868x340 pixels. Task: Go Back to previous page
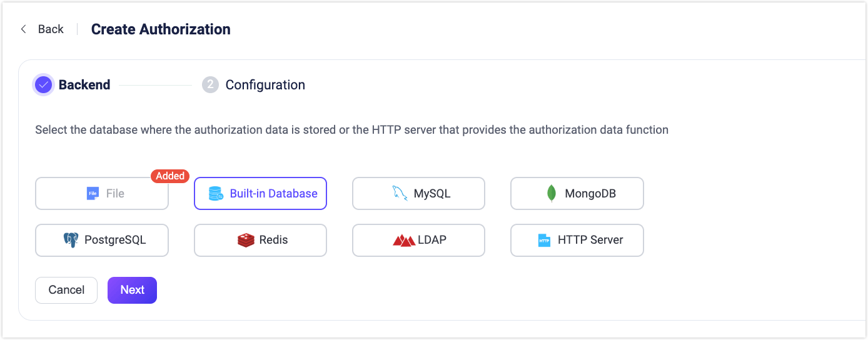click(x=50, y=29)
